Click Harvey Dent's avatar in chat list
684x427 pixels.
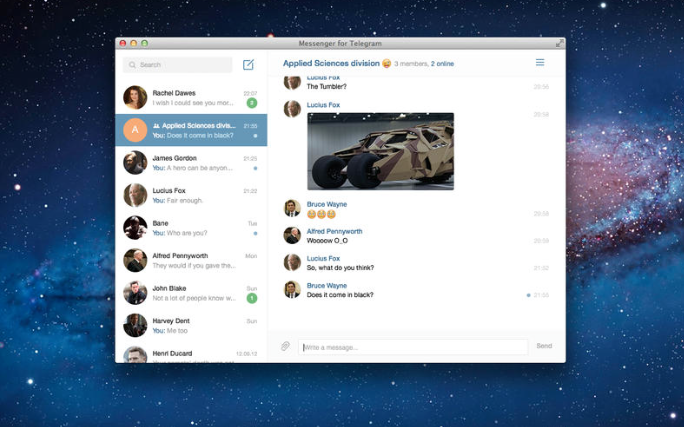(135, 325)
